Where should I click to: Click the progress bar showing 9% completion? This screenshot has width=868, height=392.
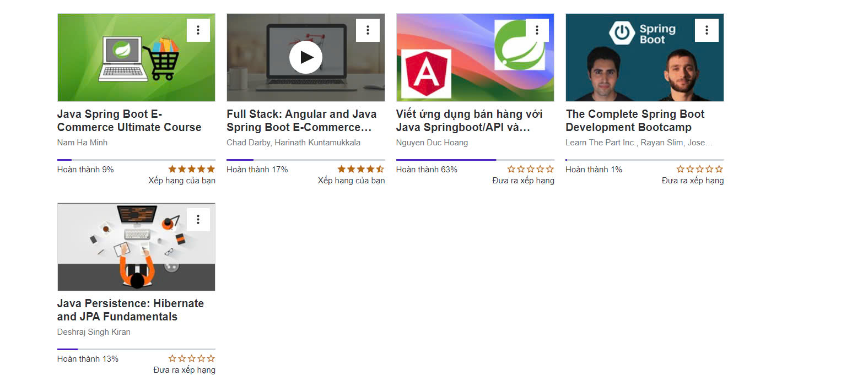point(136,160)
